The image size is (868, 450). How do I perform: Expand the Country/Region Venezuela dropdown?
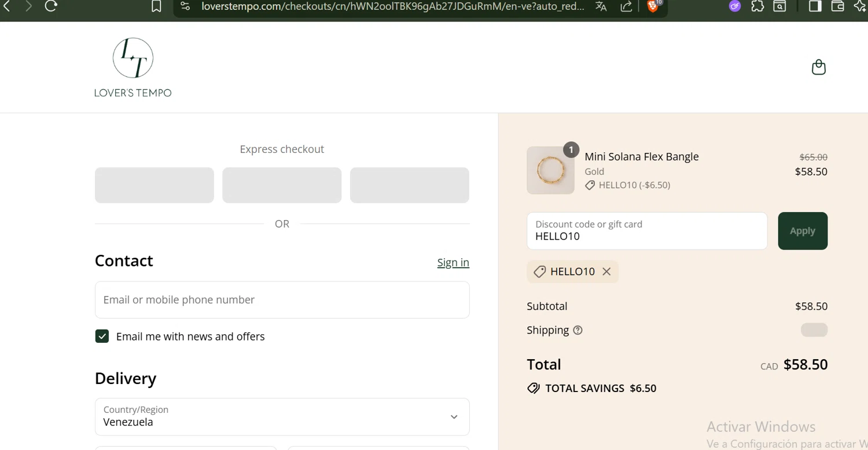click(282, 416)
